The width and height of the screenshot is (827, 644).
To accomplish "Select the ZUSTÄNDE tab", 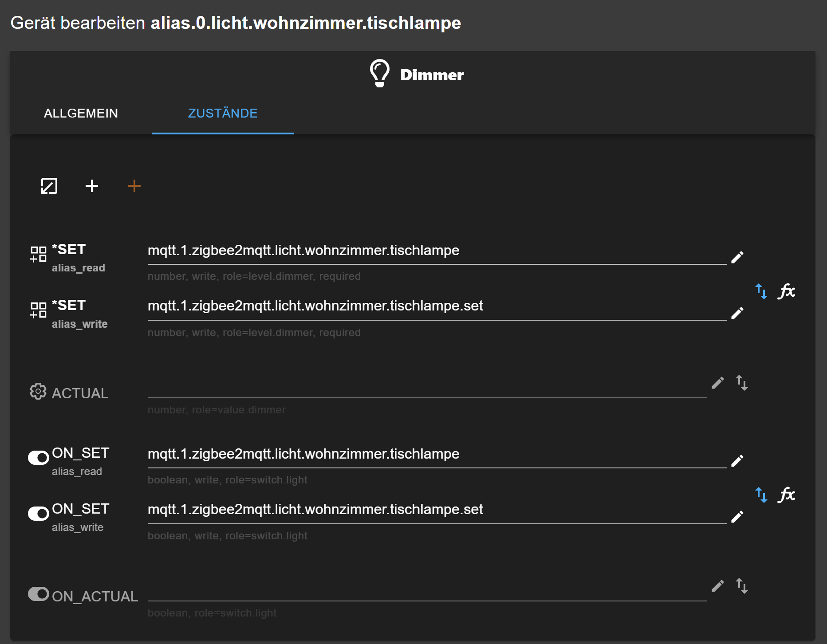I will click(223, 114).
